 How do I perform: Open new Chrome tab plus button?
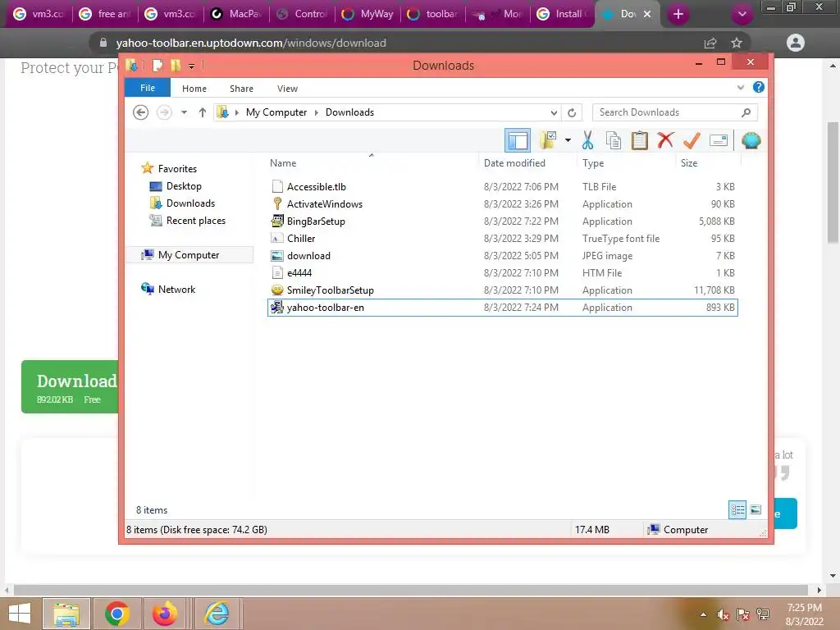coord(678,14)
